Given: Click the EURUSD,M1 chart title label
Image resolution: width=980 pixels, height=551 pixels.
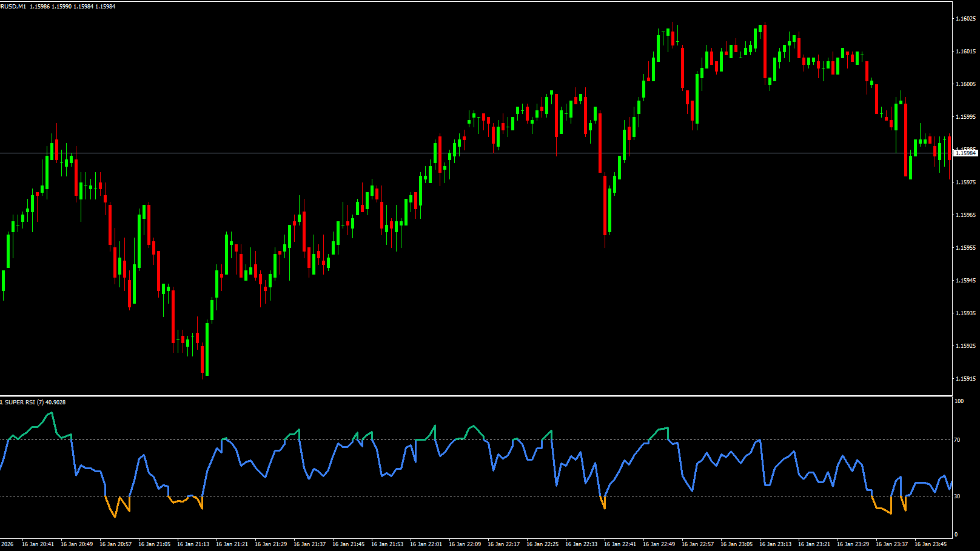Looking at the screenshot, I should tap(13, 7).
